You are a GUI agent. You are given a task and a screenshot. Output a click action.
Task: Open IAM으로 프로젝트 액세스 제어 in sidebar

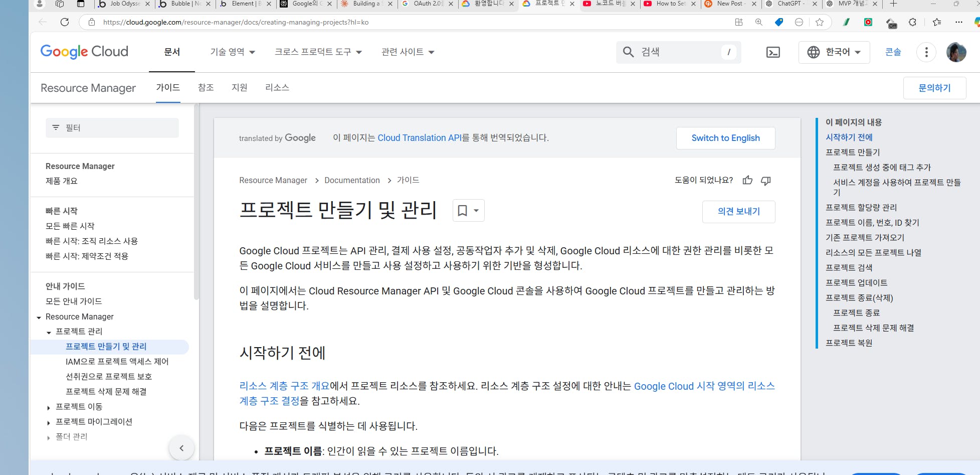click(117, 362)
